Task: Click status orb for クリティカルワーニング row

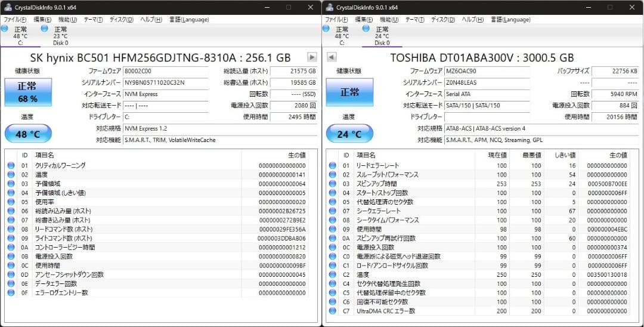Action: coord(11,165)
